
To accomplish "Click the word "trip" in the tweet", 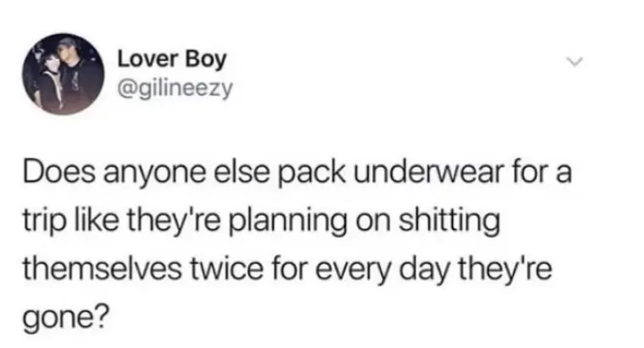I will tap(44, 222).
